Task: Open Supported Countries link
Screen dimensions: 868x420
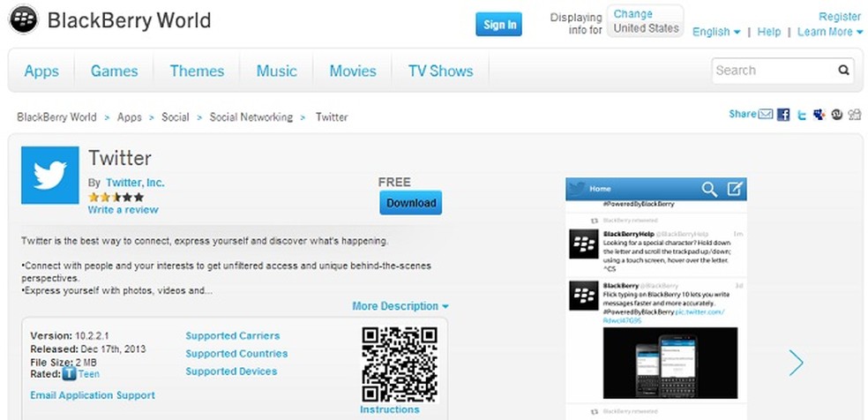Action: coord(236,354)
